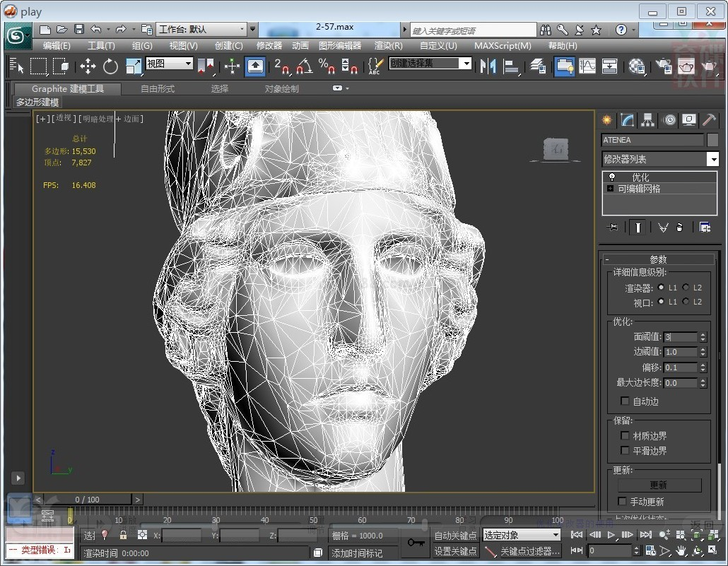Image resolution: width=728 pixels, height=566 pixels.
Task: Open the Curve Editor icon
Action: 587,66
